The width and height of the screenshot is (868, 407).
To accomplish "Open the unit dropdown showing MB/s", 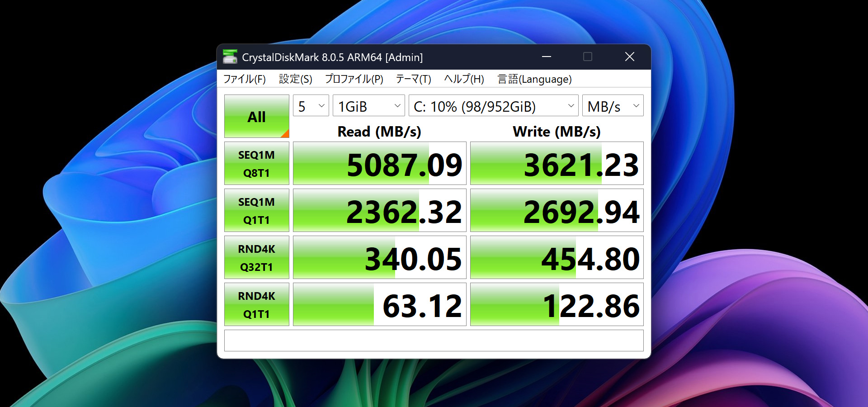I will click(613, 106).
